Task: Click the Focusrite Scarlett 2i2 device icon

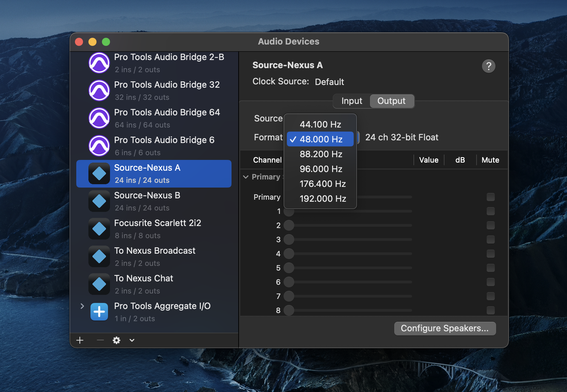Action: point(99,229)
